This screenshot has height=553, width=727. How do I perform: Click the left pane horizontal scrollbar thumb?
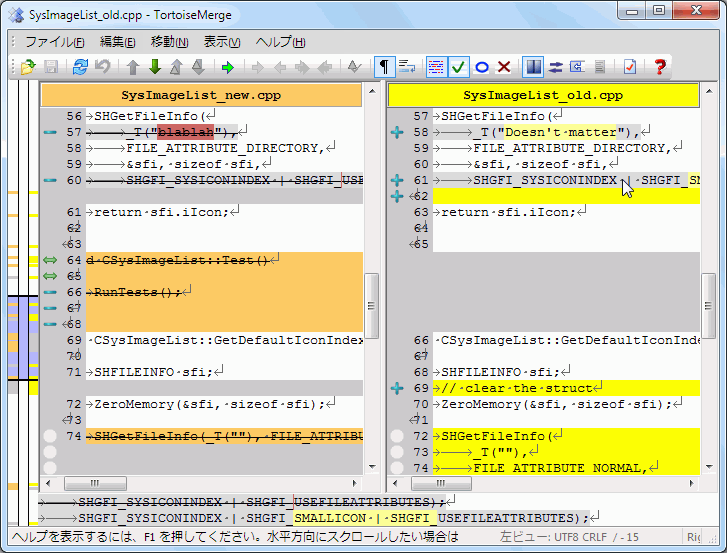click(95, 483)
